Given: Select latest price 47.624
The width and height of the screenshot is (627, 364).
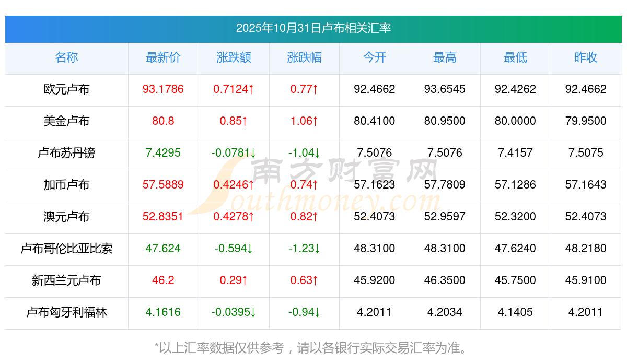Looking at the screenshot, I should (x=163, y=249).
